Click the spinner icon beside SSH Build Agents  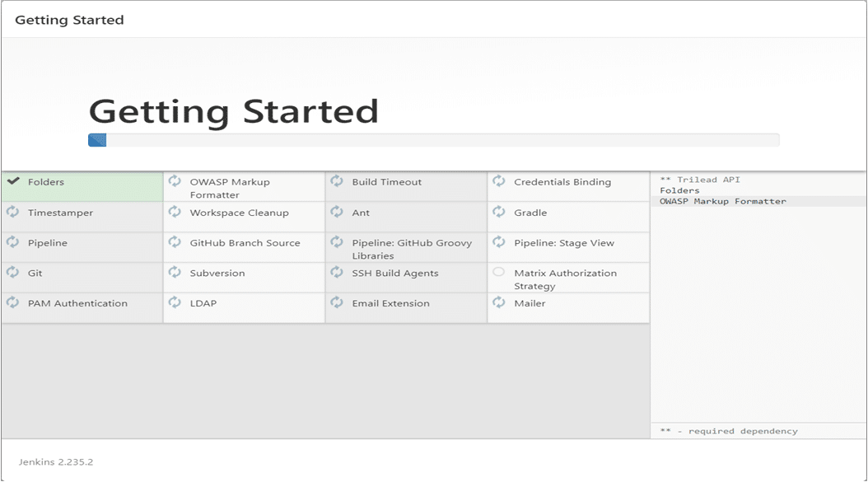337,272
